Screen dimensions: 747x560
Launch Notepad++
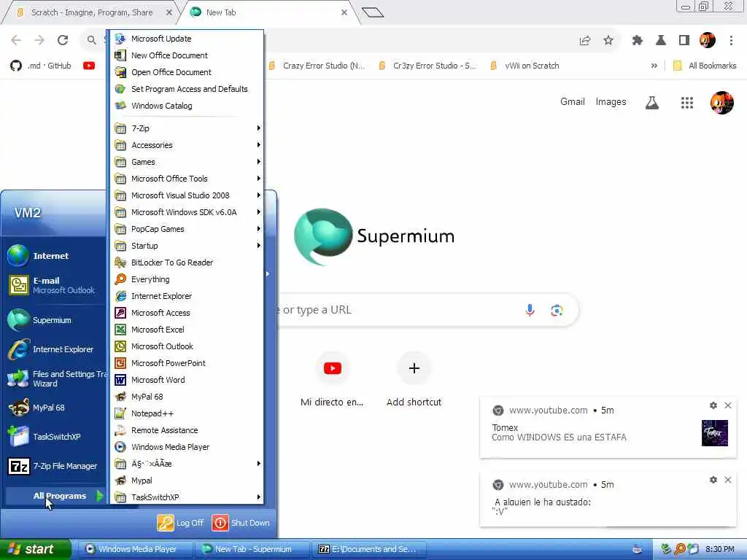[x=187, y=413]
